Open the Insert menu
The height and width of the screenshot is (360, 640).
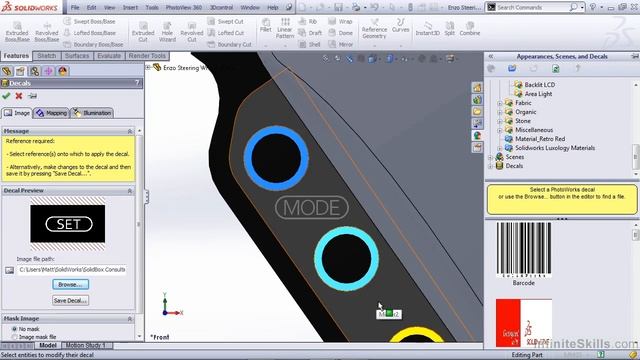pyautogui.click(x=130, y=7)
